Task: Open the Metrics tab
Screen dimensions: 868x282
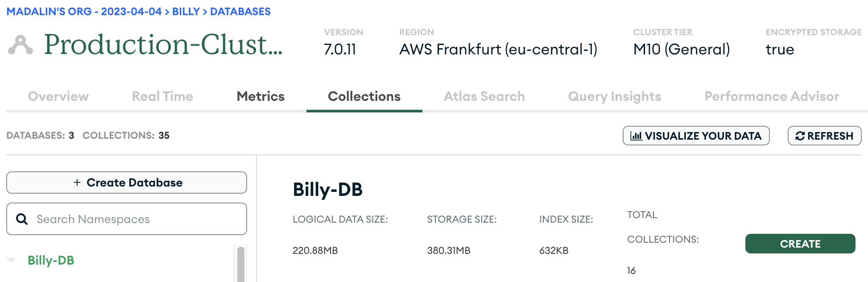Action: pos(260,96)
